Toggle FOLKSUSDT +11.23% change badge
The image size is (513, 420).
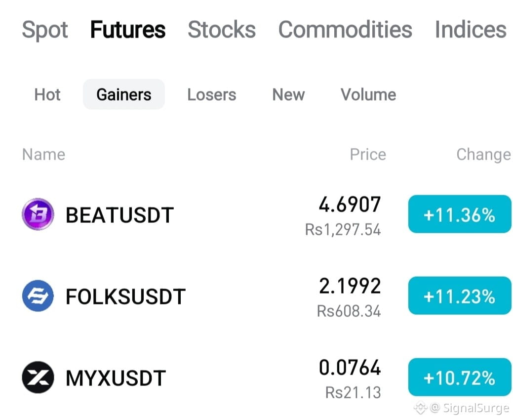(x=460, y=295)
